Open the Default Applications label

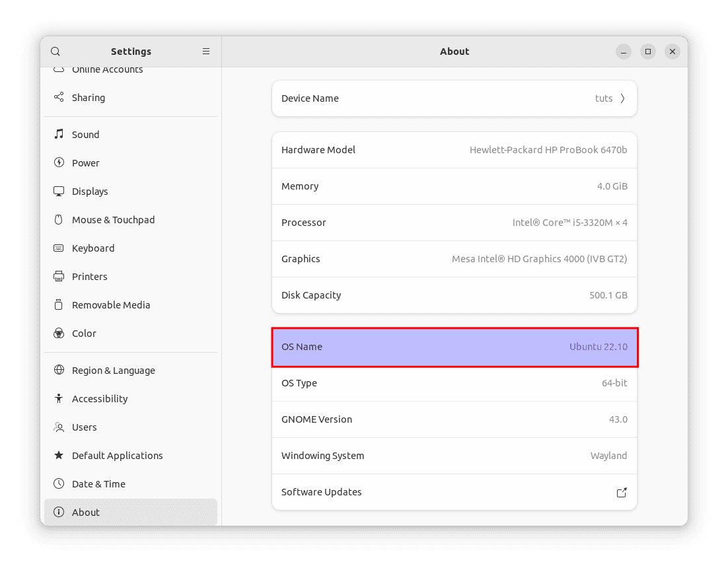[117, 456]
